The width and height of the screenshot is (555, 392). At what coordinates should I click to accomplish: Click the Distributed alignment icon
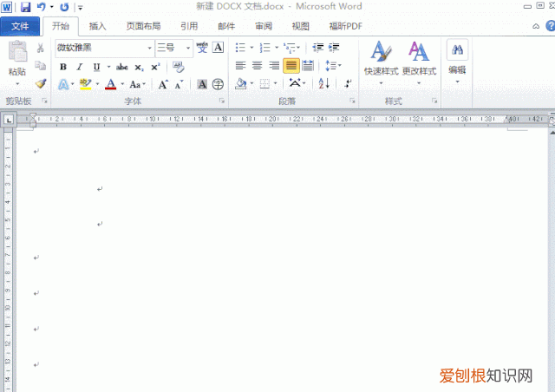click(x=308, y=66)
